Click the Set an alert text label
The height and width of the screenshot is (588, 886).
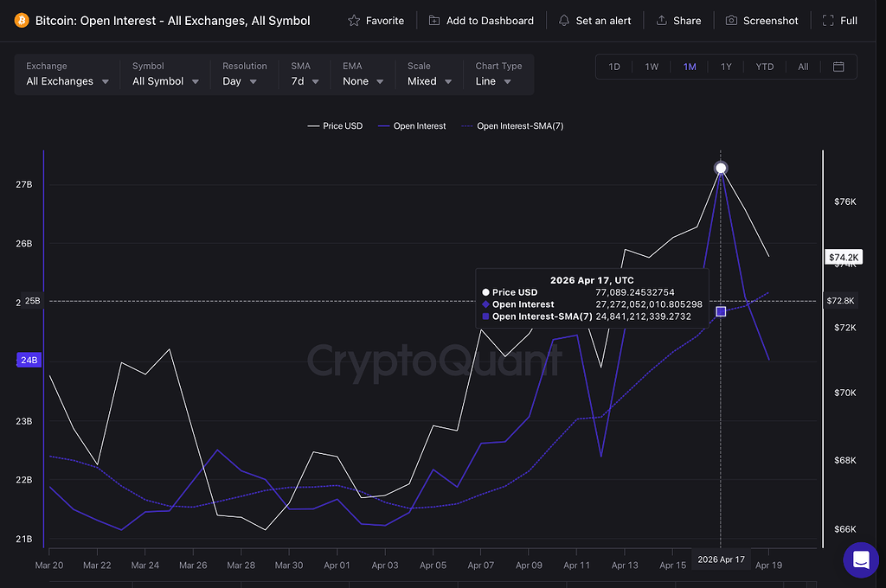(603, 21)
